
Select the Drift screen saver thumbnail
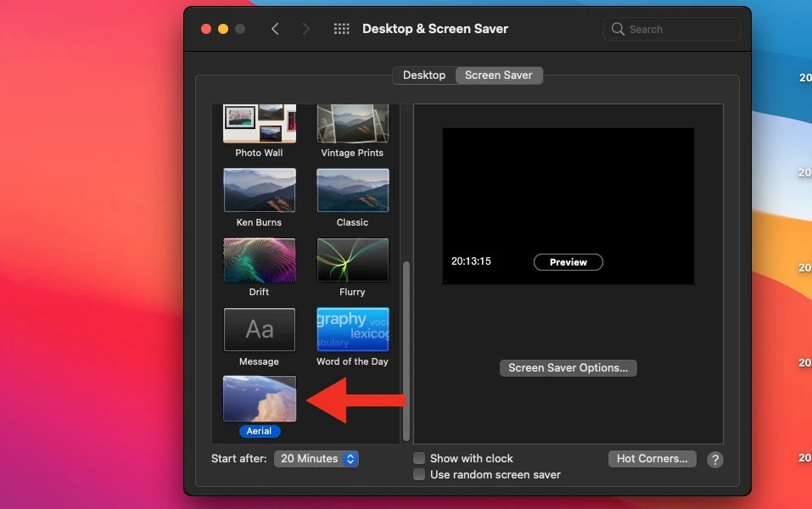pyautogui.click(x=259, y=260)
